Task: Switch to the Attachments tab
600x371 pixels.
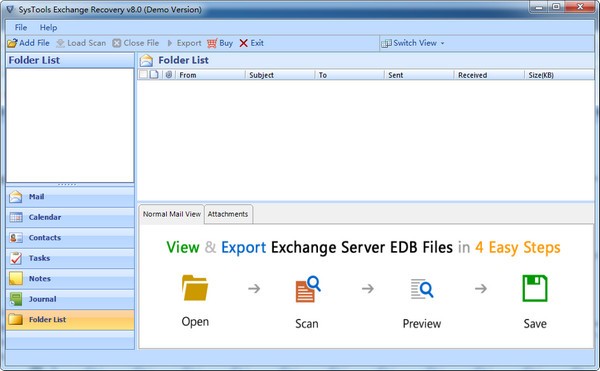Action: click(228, 214)
